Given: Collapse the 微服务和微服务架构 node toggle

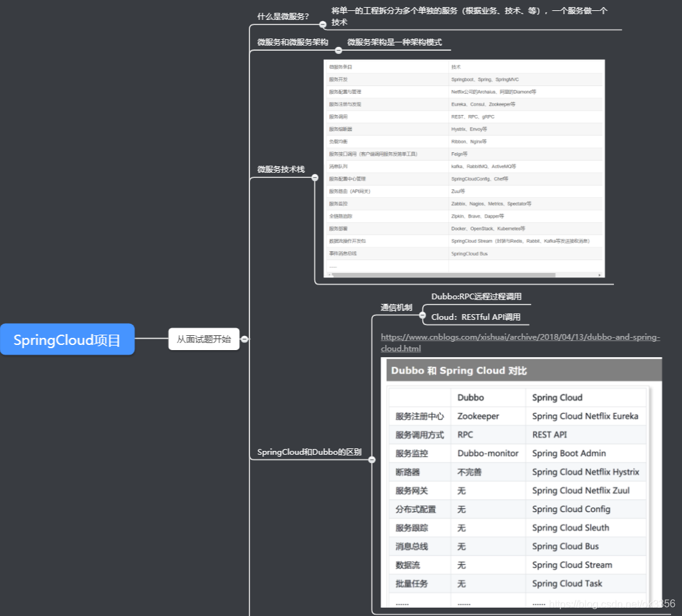Looking at the screenshot, I should [338, 51].
